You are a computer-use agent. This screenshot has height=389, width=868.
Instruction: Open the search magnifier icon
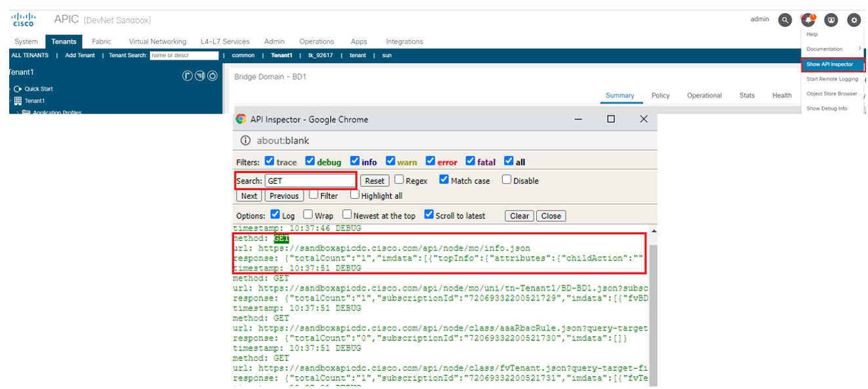(x=785, y=20)
